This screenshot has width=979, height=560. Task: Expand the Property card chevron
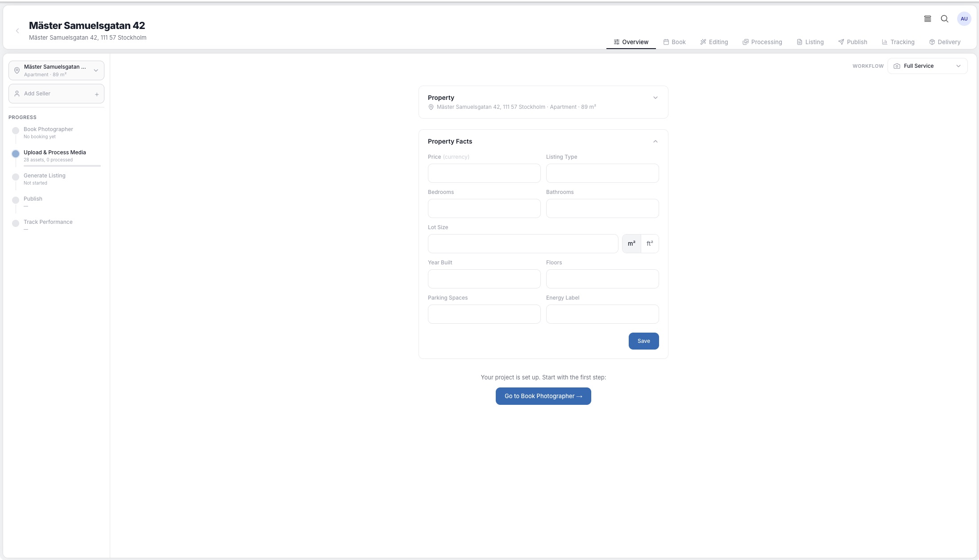pos(655,98)
